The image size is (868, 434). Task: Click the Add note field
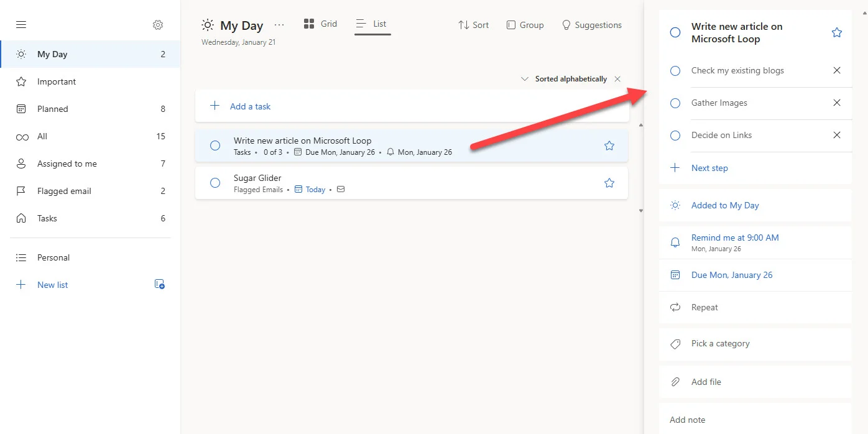(755, 420)
